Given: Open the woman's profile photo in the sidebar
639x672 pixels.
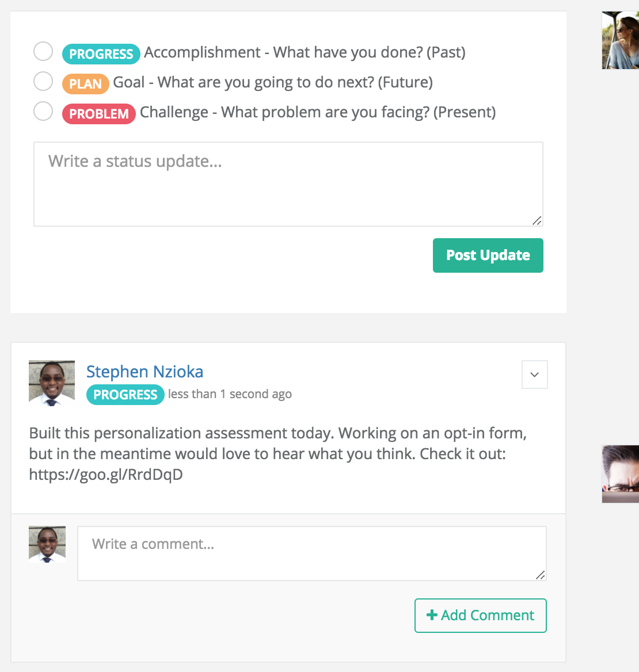Looking at the screenshot, I should 621,40.
